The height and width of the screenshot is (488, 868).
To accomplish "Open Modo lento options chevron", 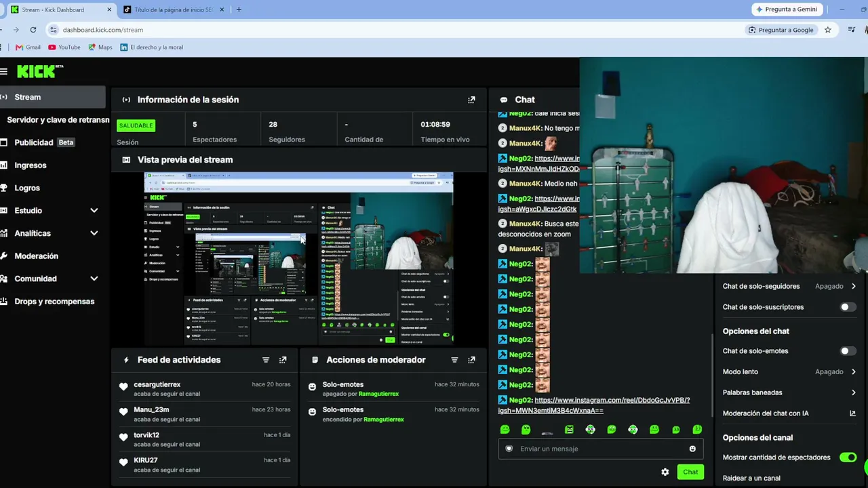I will [x=853, y=372].
